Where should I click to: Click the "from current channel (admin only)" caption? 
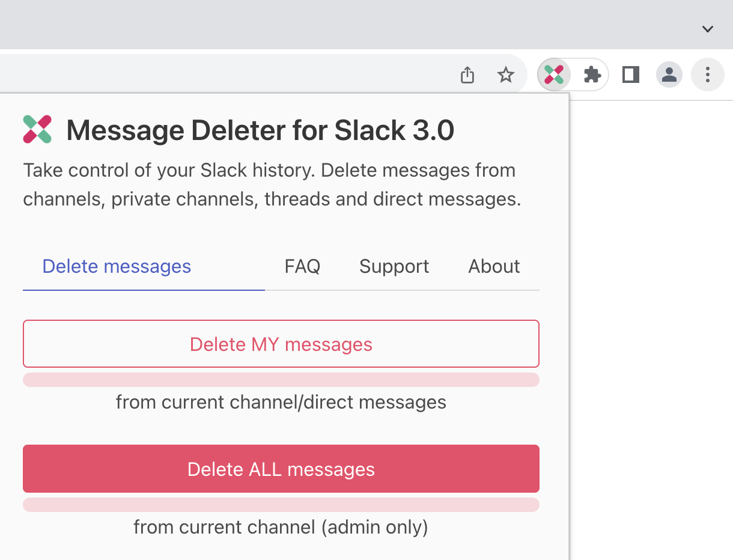pos(281,527)
